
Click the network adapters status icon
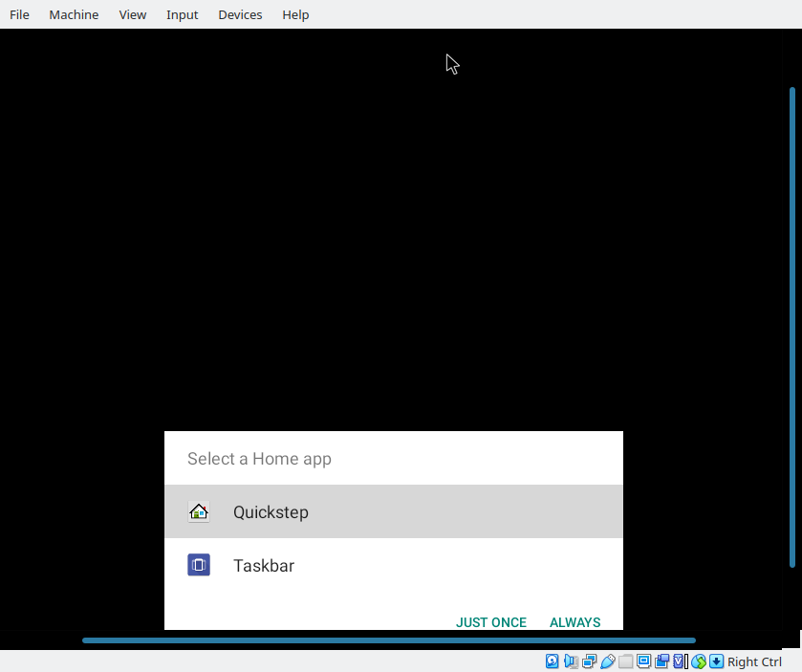[x=589, y=661]
